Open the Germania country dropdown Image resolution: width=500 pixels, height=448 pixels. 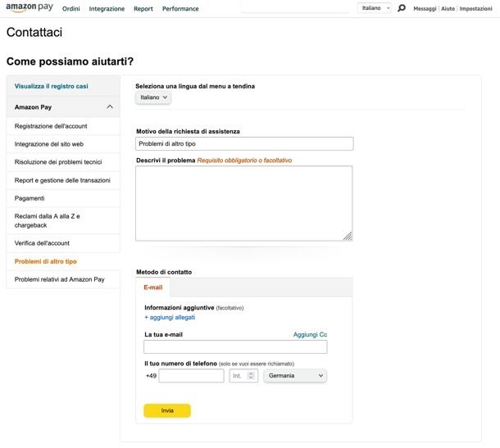tap(295, 376)
